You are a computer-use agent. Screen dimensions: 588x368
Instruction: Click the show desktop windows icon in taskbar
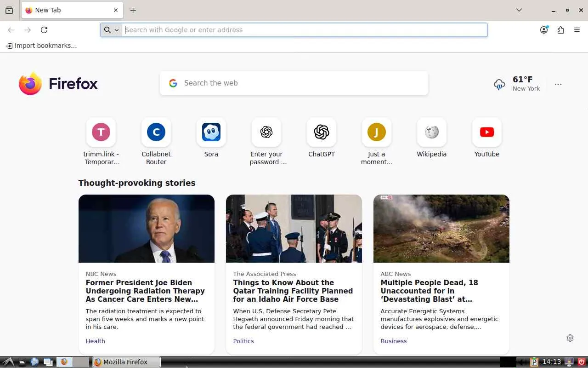[48, 362]
